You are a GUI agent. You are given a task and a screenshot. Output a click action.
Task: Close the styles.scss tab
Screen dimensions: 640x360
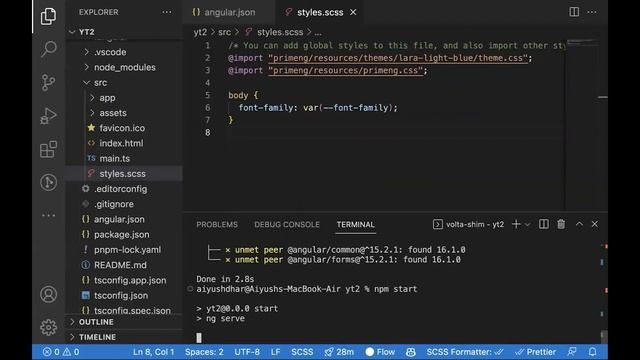click(x=353, y=12)
